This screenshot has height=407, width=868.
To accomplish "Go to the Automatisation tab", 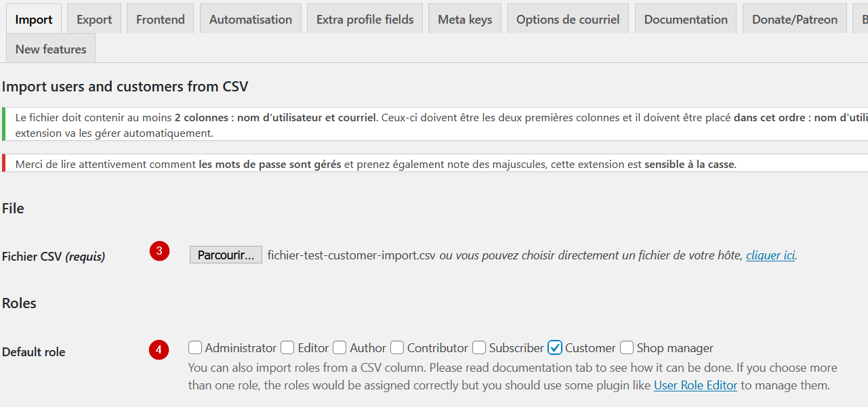I will click(251, 19).
